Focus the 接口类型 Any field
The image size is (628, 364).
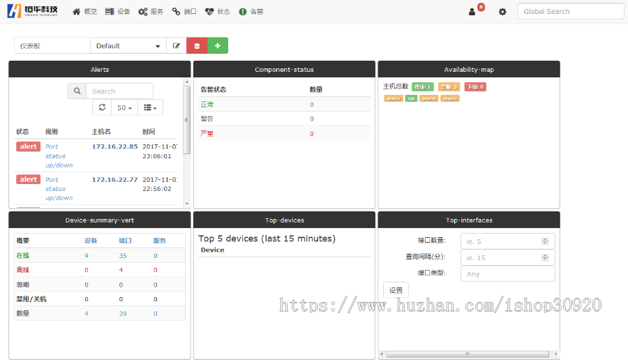507,274
